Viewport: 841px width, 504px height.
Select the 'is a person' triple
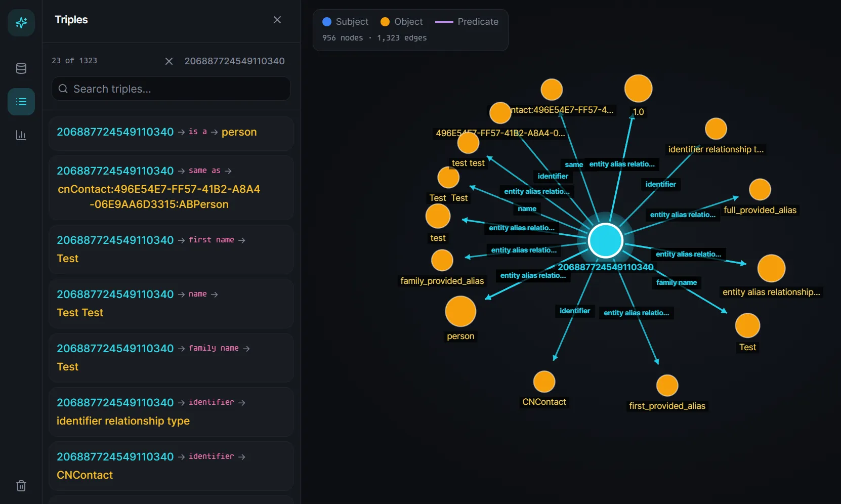pyautogui.click(x=171, y=133)
